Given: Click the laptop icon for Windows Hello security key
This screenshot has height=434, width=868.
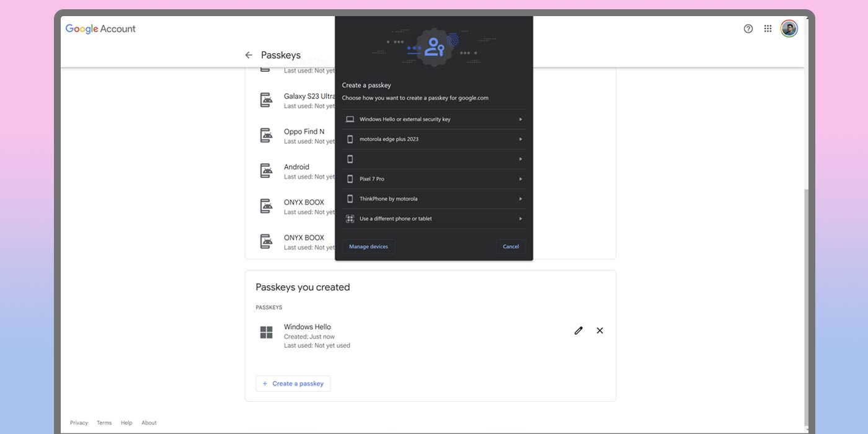Looking at the screenshot, I should pyautogui.click(x=350, y=119).
